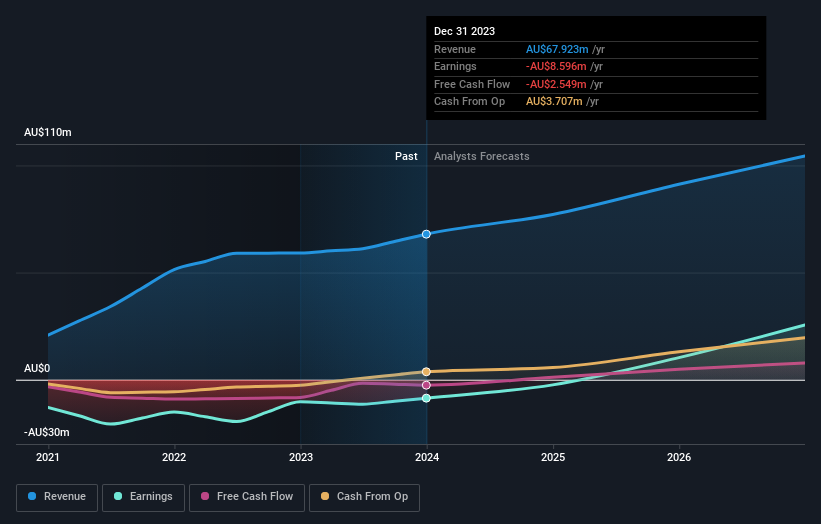
Task: Click the Free Cash Flow label in tooltip
Action: (472, 84)
